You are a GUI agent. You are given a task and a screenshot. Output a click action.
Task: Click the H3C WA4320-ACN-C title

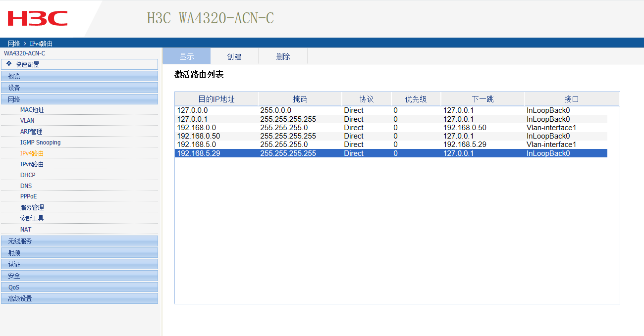(210, 18)
